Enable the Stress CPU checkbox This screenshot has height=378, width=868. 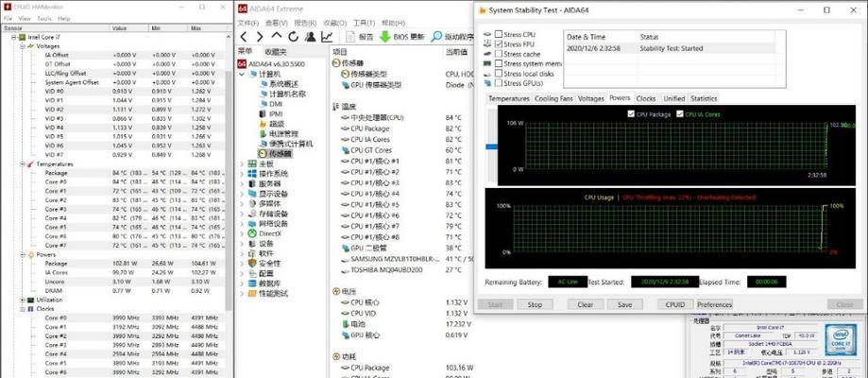click(499, 34)
